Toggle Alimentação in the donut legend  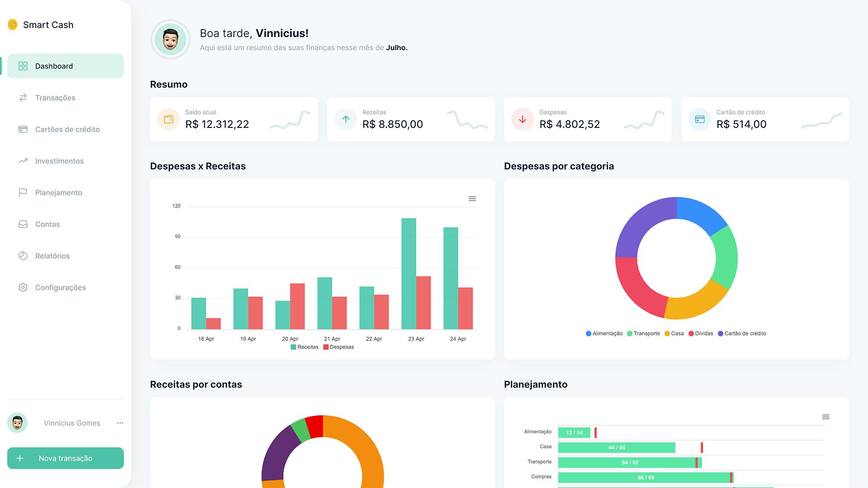click(604, 333)
